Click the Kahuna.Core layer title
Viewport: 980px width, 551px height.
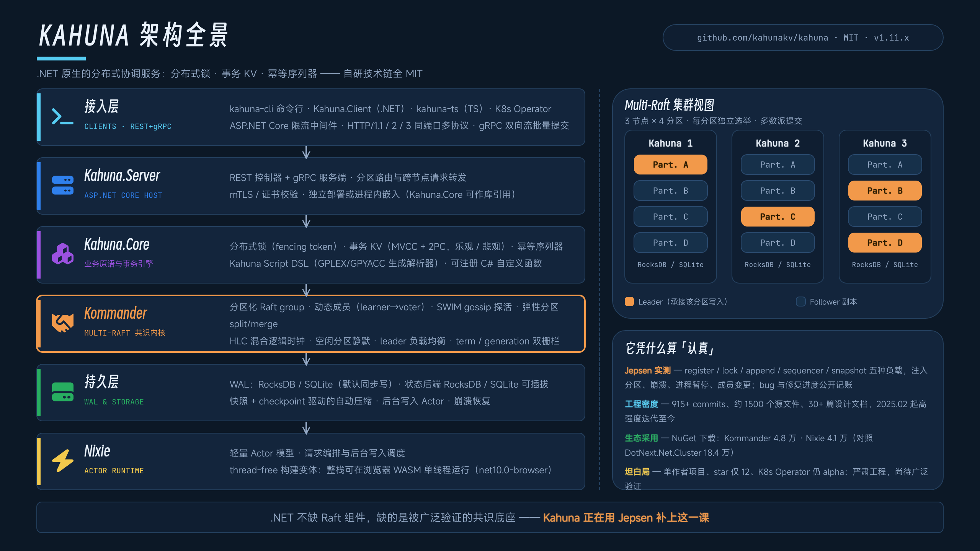coord(117,244)
